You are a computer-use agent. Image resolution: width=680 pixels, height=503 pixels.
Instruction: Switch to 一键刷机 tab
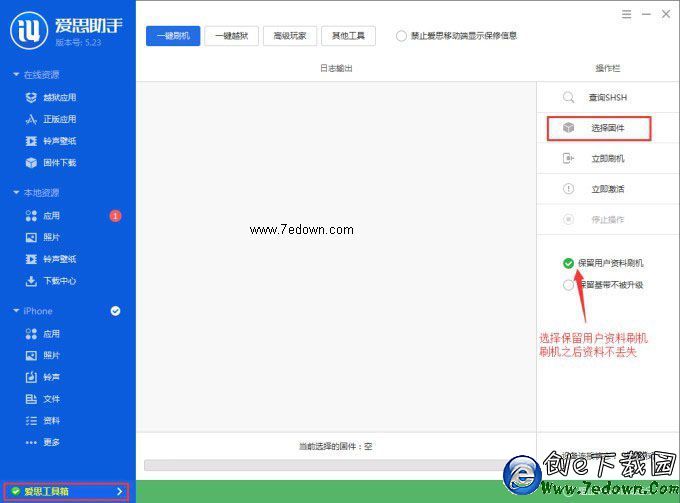point(173,36)
